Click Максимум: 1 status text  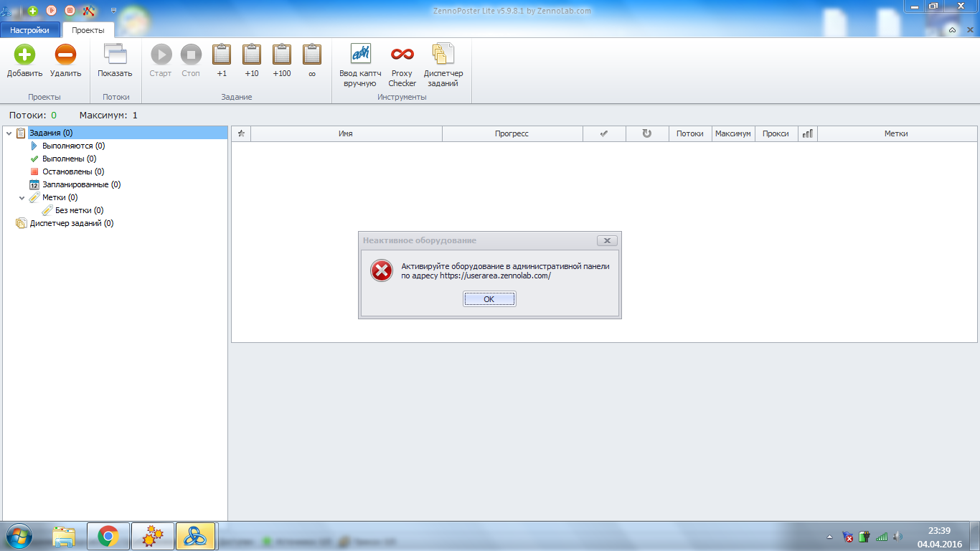tap(108, 116)
